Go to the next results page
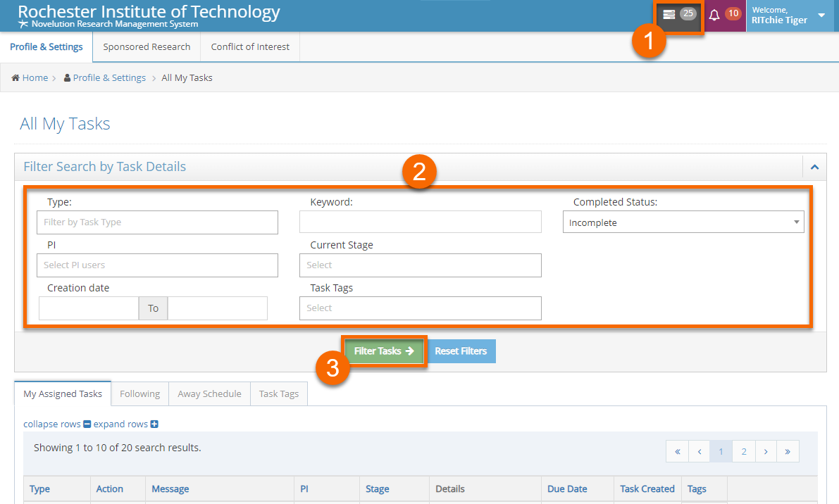Image resolution: width=839 pixels, height=504 pixels. tap(766, 452)
